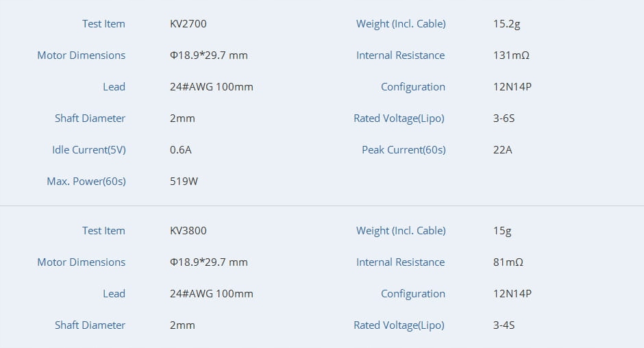This screenshot has width=644, height=348.
Task: Click the 0.6A idle current value
Action: tap(180, 150)
